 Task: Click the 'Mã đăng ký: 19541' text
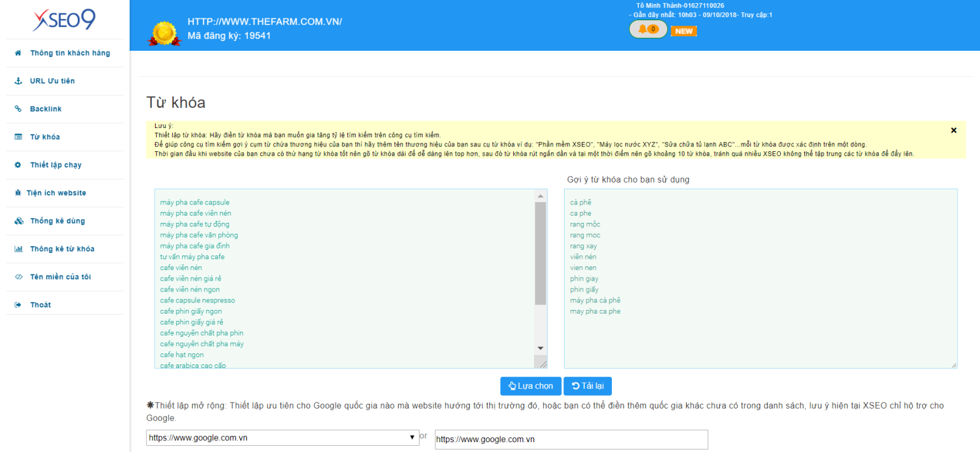pos(229,36)
